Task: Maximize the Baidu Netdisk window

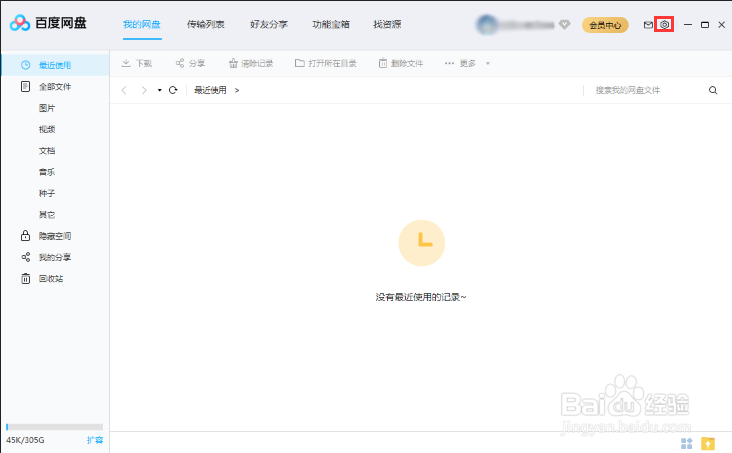Action: 705,25
